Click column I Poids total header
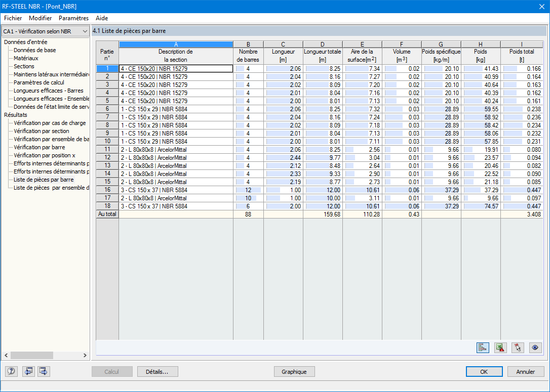The width and height of the screenshot is (550, 392). pos(522,56)
